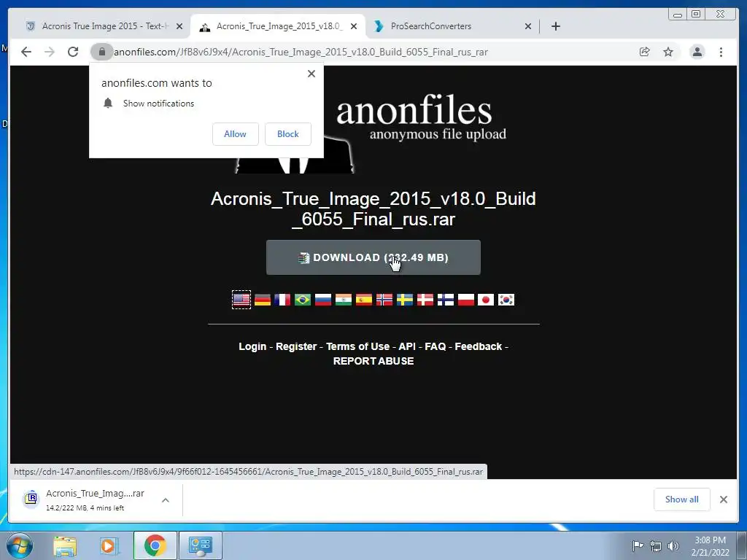
Task: Open Chrome's three-dot menu
Action: (x=721, y=52)
